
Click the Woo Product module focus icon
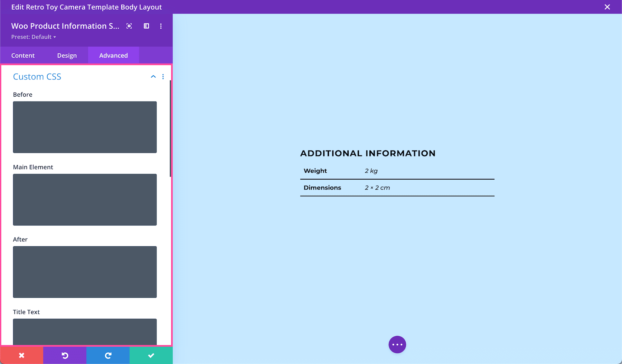129,26
